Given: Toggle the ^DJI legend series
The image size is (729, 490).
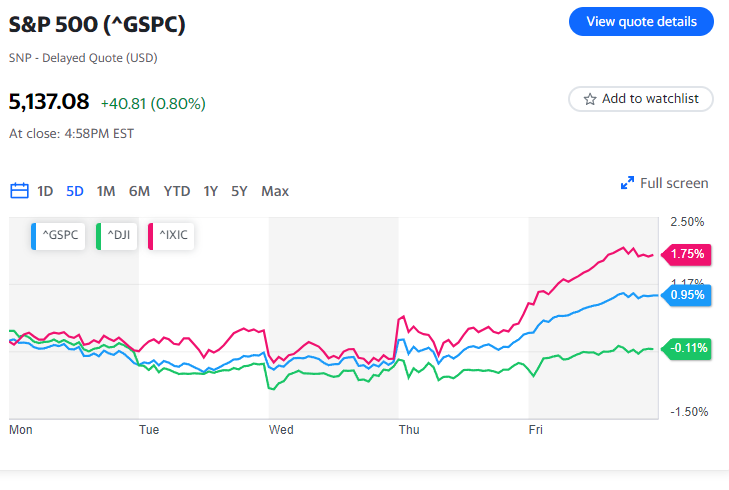Looking at the screenshot, I should pos(118,236).
